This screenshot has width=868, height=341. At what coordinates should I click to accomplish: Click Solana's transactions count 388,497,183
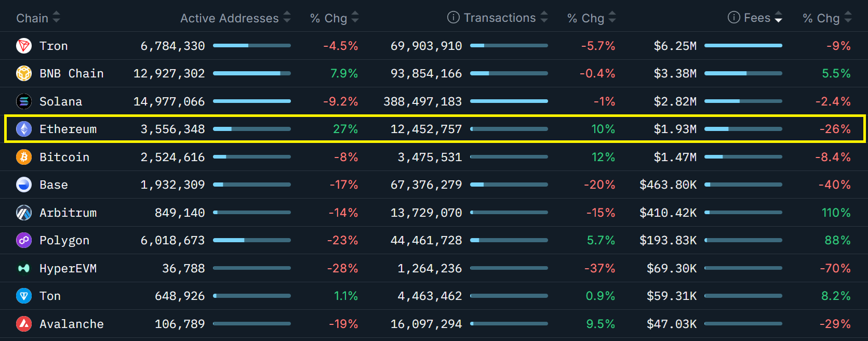[422, 101]
